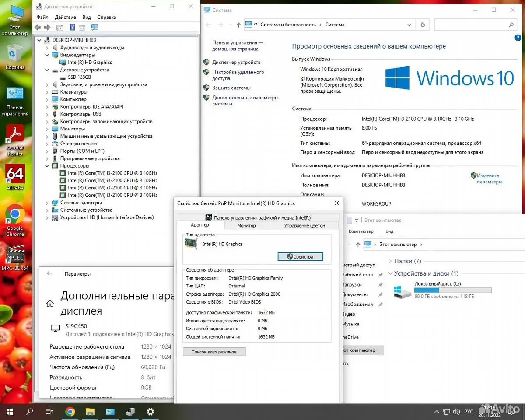Click the Settings gear icon on the taskbar
The image size is (525, 420).
[150, 412]
